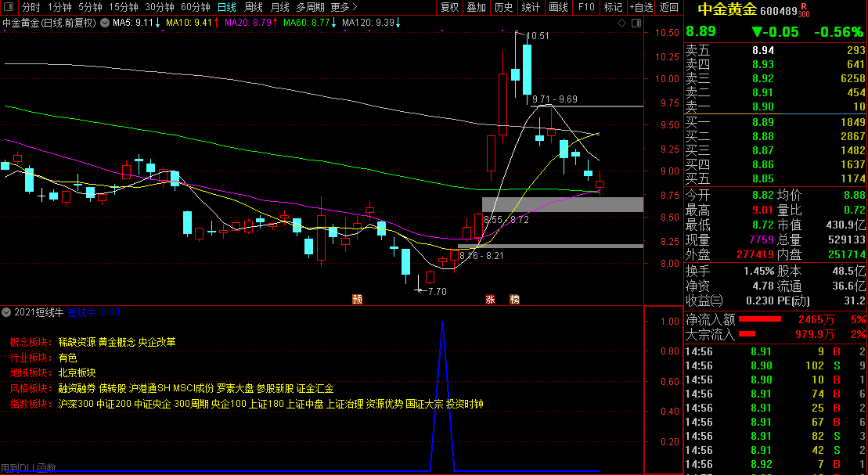Open the 多周期 multi-period view
Screen dimensions: 868x475
pos(310,7)
